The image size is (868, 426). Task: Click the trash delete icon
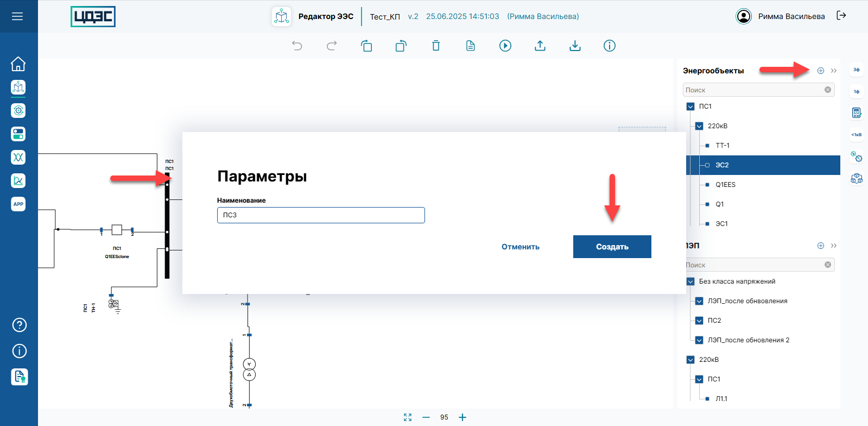[x=436, y=46]
